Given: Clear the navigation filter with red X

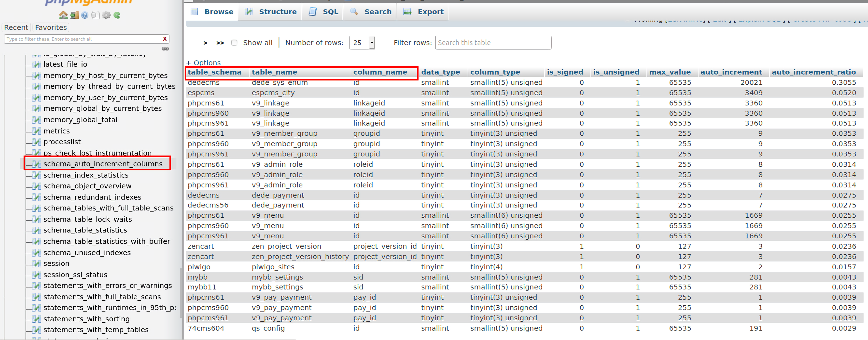Looking at the screenshot, I should [x=165, y=39].
